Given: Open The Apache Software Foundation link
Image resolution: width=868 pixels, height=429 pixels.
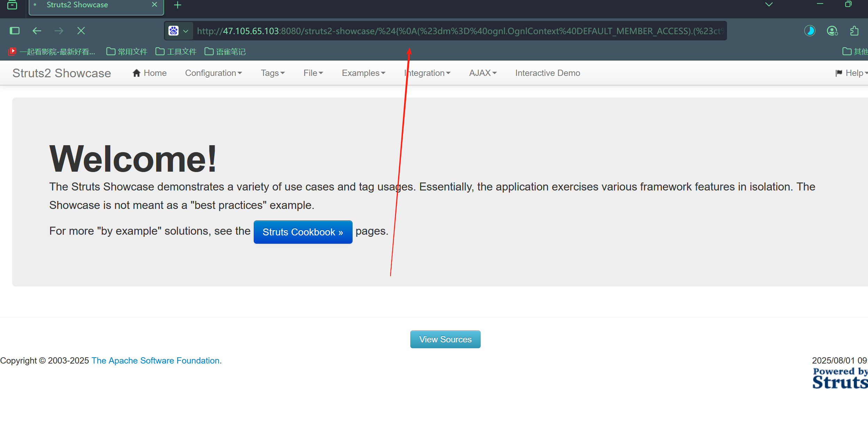Looking at the screenshot, I should [x=157, y=360].
